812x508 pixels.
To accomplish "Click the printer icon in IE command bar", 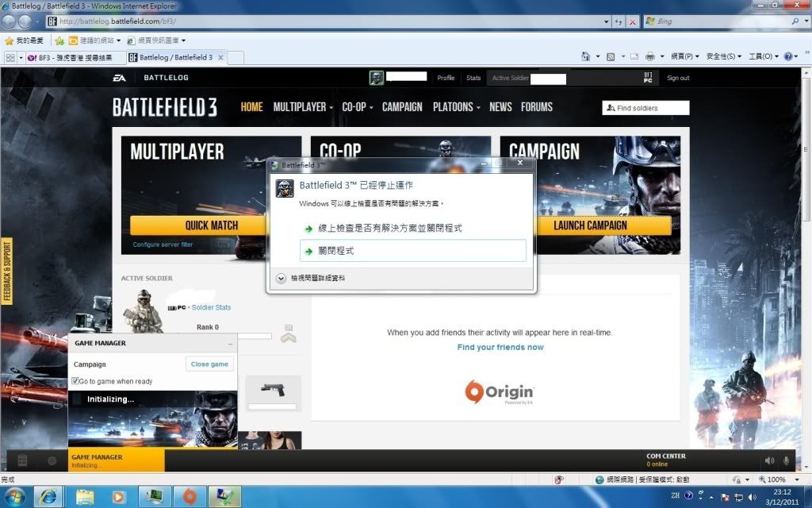I will [650, 56].
